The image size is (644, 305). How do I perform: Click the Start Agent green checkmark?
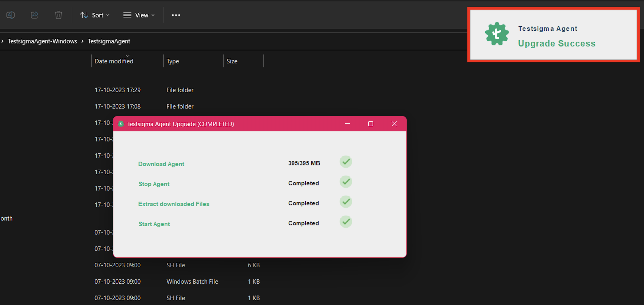point(346,222)
